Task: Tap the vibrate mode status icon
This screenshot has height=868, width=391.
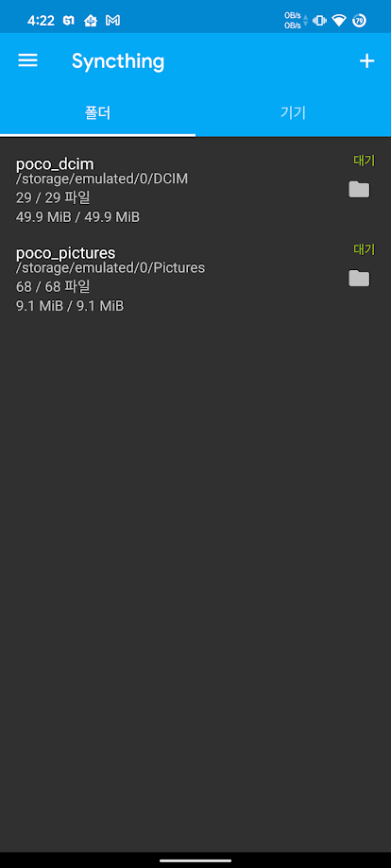Action: [x=319, y=21]
